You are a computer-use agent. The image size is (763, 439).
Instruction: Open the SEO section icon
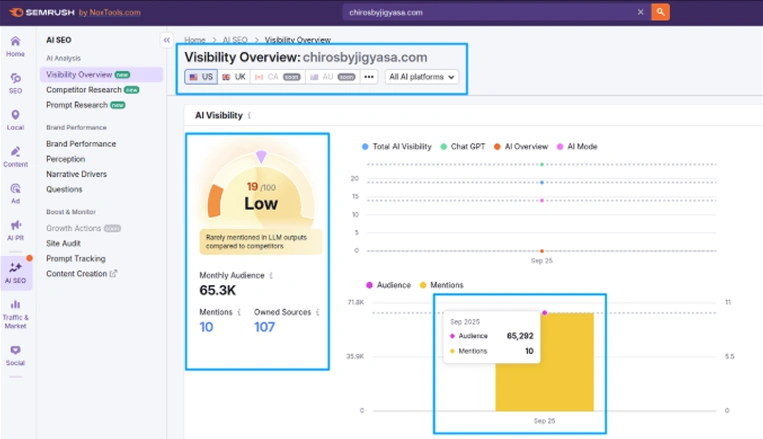point(15,78)
